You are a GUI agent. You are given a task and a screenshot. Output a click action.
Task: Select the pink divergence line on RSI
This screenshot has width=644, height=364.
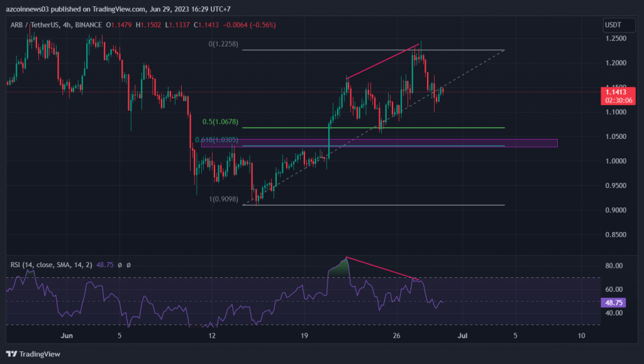coord(382,269)
